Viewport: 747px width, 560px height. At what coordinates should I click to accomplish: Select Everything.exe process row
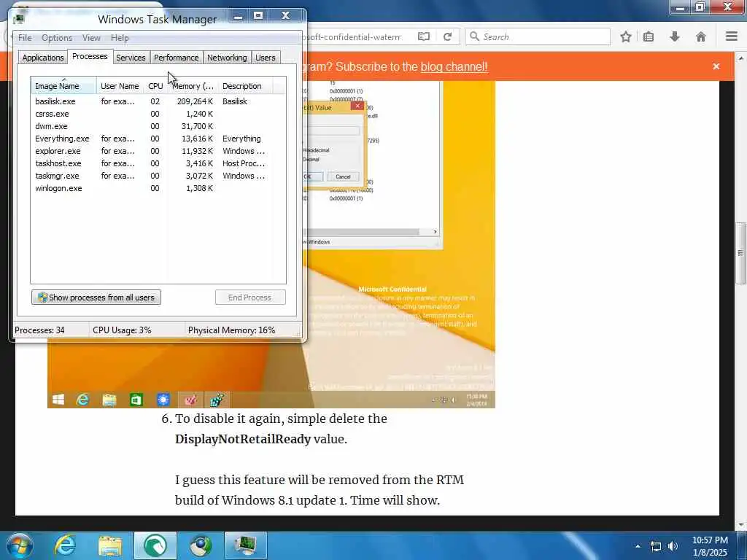[x=158, y=139]
